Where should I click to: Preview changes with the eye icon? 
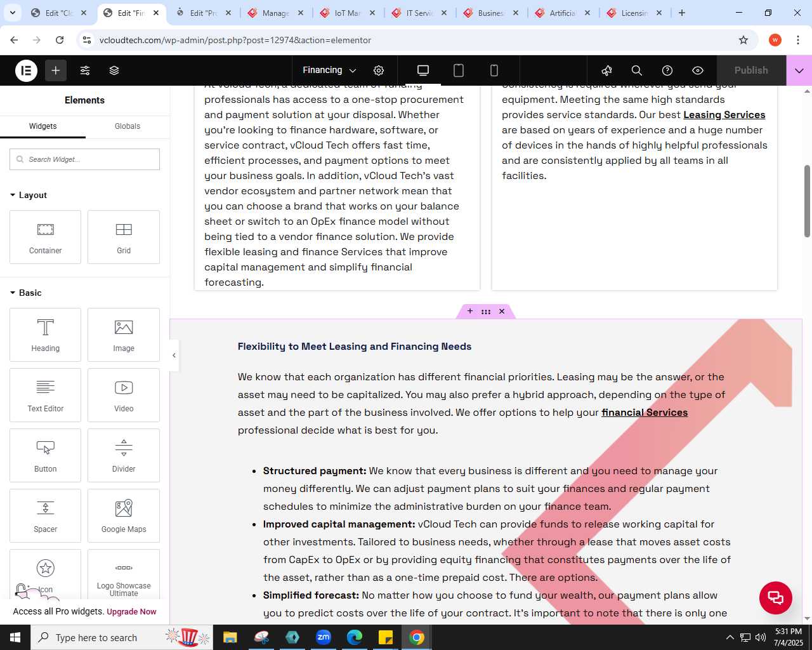click(698, 70)
